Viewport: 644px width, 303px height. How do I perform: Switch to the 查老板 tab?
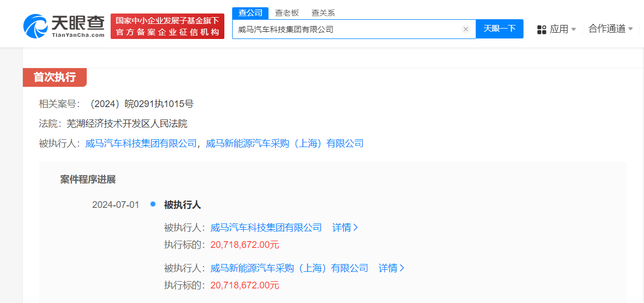click(x=286, y=12)
